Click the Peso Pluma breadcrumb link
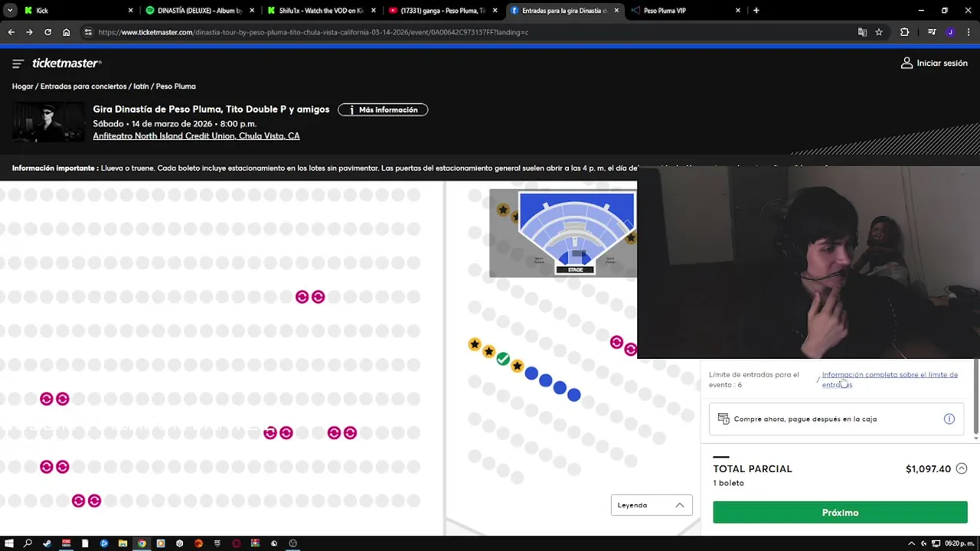980x551 pixels. [175, 86]
